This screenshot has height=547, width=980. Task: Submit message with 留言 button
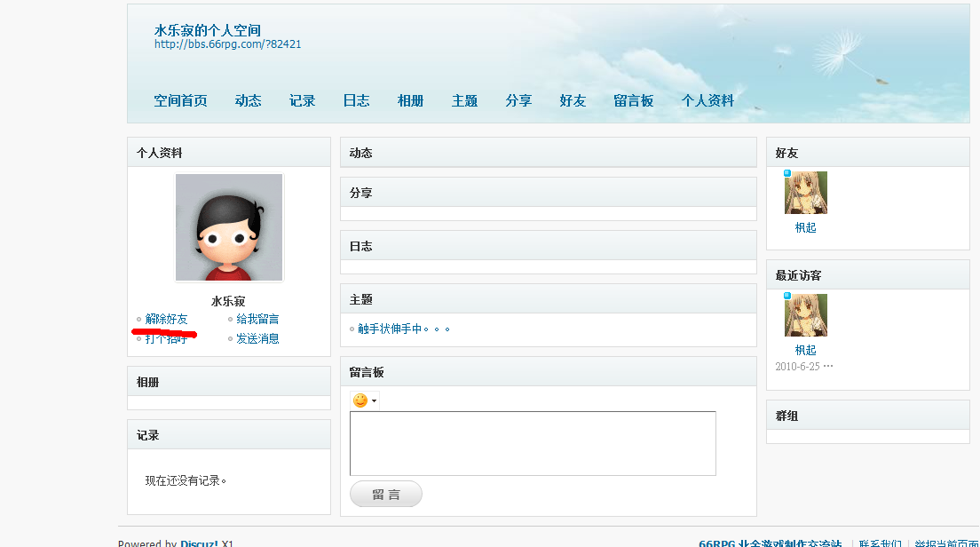click(x=385, y=494)
